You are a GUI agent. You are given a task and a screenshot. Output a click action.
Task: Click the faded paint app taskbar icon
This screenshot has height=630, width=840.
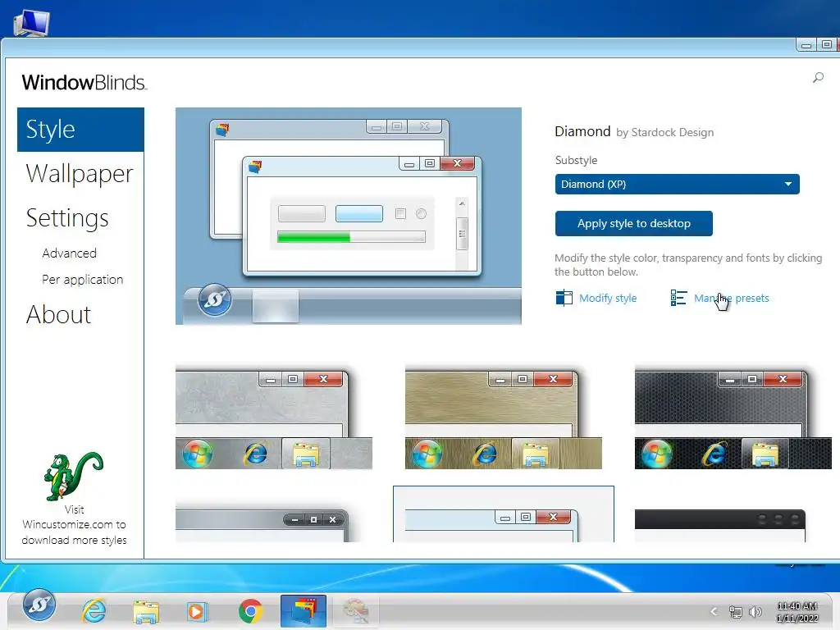coord(355,611)
